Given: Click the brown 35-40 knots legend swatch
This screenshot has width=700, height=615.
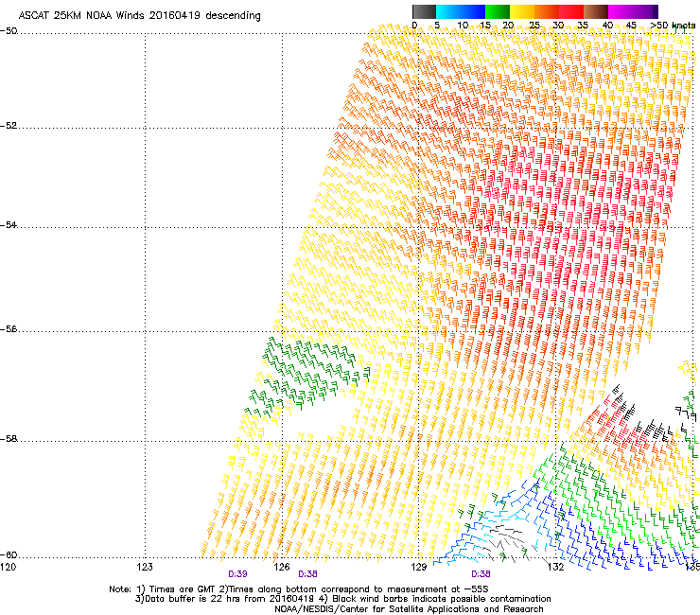Looking at the screenshot, I should pyautogui.click(x=596, y=11).
